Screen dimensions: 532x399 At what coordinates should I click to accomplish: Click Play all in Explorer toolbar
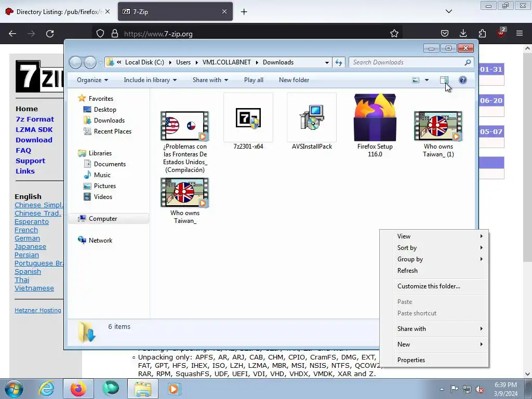coord(254,80)
